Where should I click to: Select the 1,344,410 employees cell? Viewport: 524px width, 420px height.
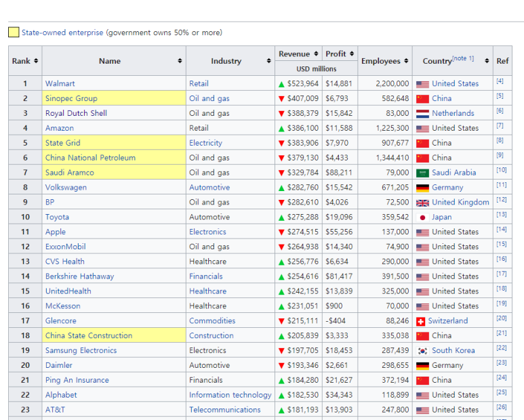[385, 158]
